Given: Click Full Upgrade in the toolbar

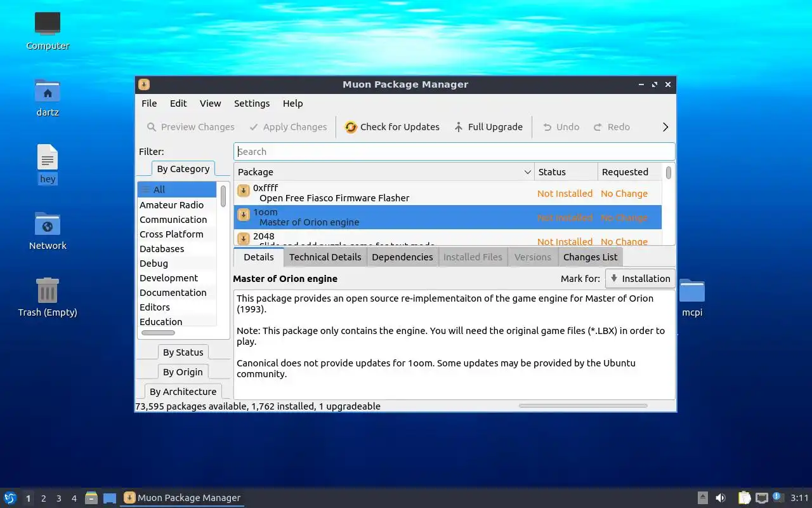Looking at the screenshot, I should (488, 127).
